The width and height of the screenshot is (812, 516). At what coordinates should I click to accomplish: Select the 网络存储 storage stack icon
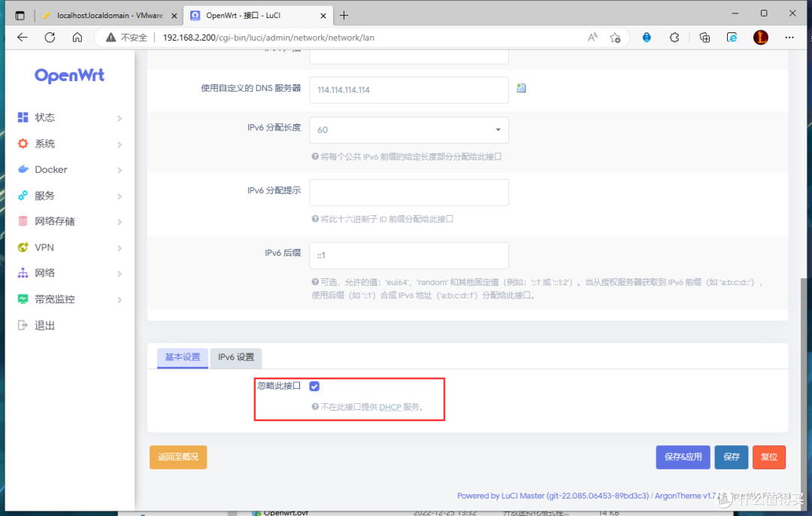pyautogui.click(x=25, y=221)
